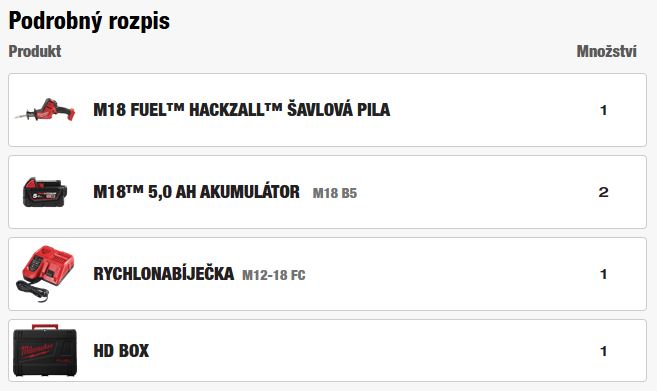Open the HD BOX product title
This screenshot has width=657, height=391.
click(121, 351)
